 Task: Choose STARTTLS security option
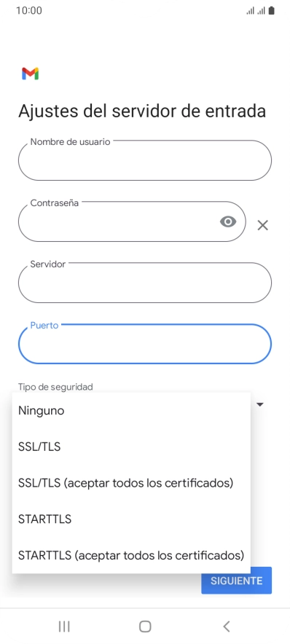click(x=131, y=519)
